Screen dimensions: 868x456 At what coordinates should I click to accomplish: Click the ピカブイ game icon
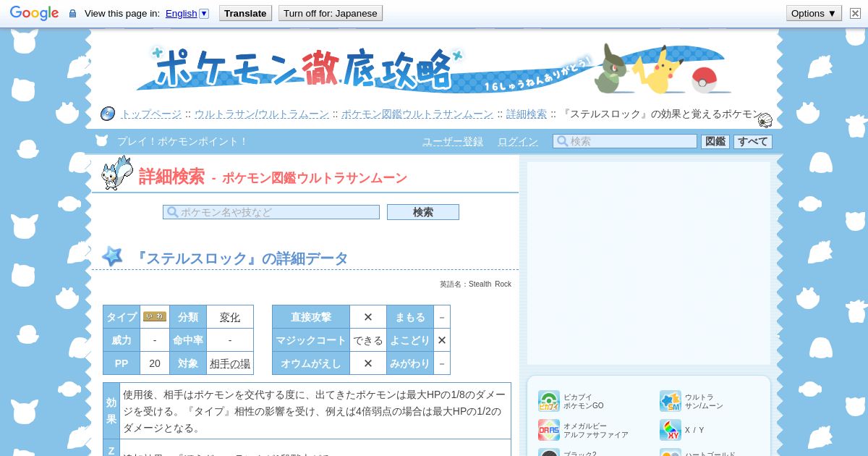pos(549,401)
